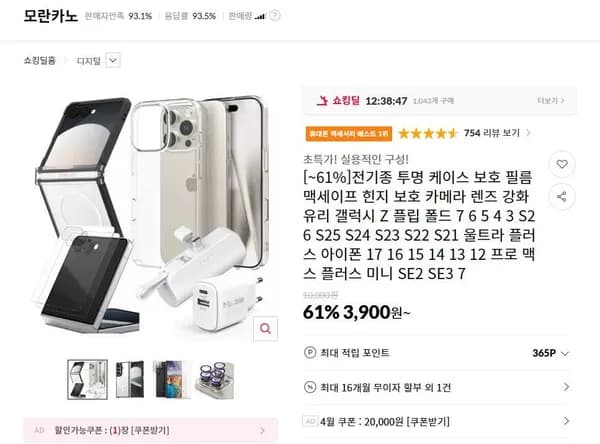
Task: Click the 더보기 link in 쇼킹딜 bar
Action: 551,100
